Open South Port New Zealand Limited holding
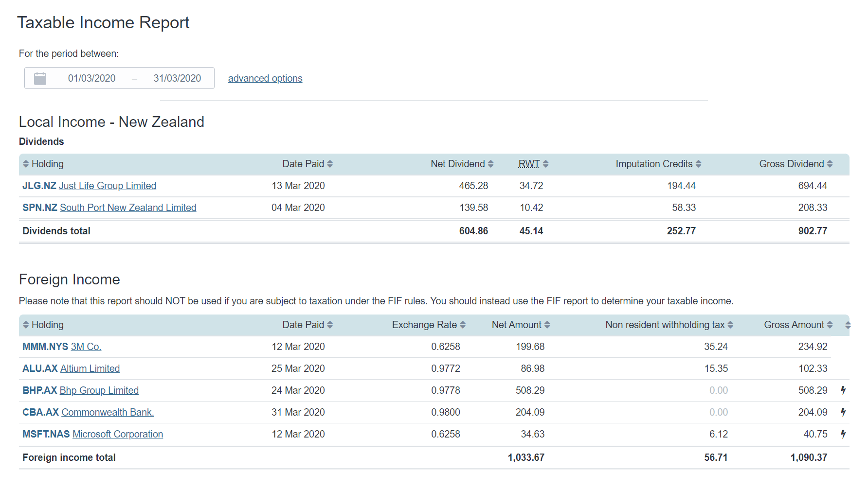The image size is (868, 490). (x=128, y=208)
